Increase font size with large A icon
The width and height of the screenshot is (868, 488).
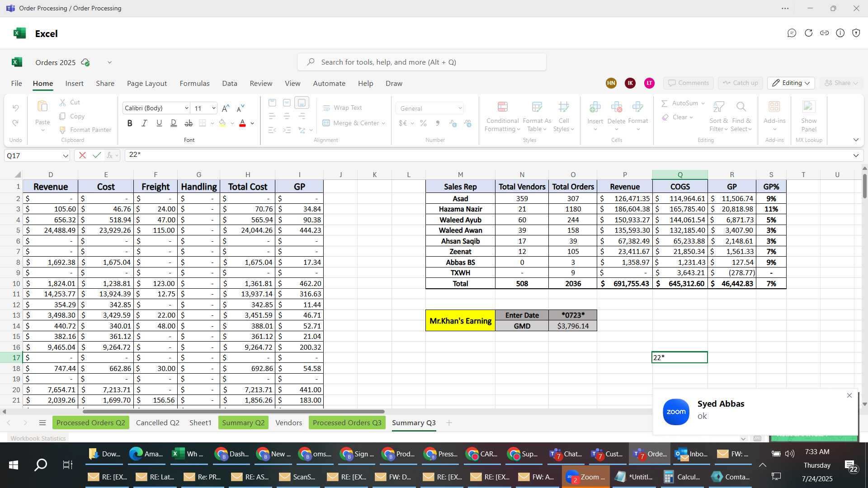click(x=226, y=108)
